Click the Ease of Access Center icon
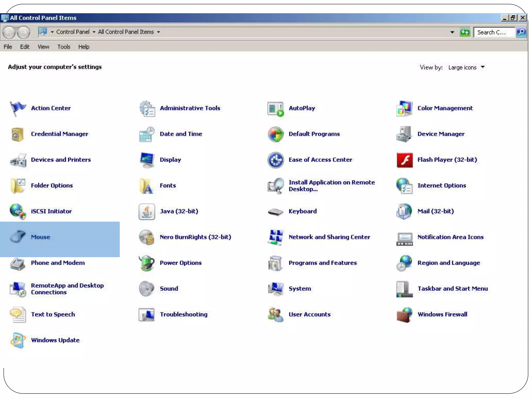This screenshot has height=399, width=532. tap(275, 160)
